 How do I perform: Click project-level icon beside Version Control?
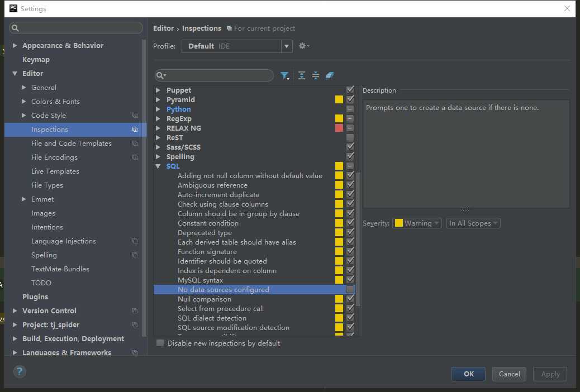pos(135,310)
